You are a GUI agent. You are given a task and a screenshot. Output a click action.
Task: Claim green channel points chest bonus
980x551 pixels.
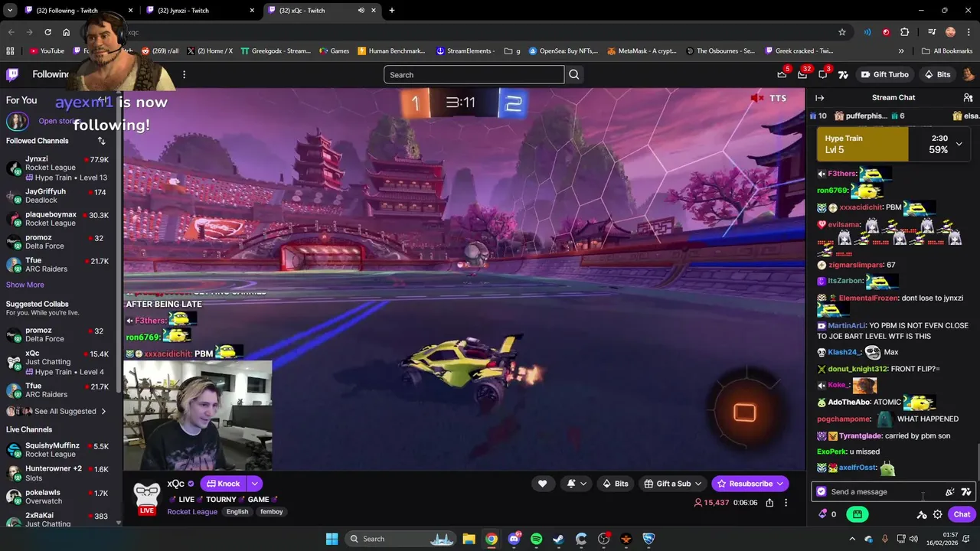pos(857,514)
